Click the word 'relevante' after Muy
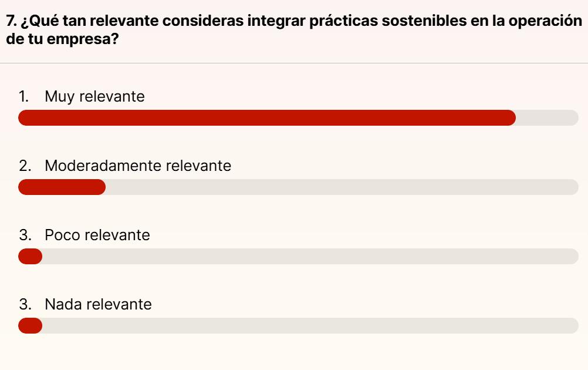This screenshot has height=370, width=588. click(112, 96)
